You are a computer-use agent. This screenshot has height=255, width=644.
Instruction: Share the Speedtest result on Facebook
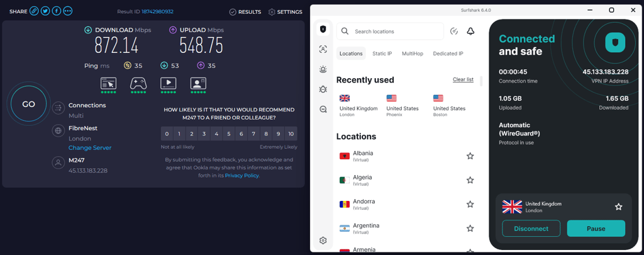57,11
